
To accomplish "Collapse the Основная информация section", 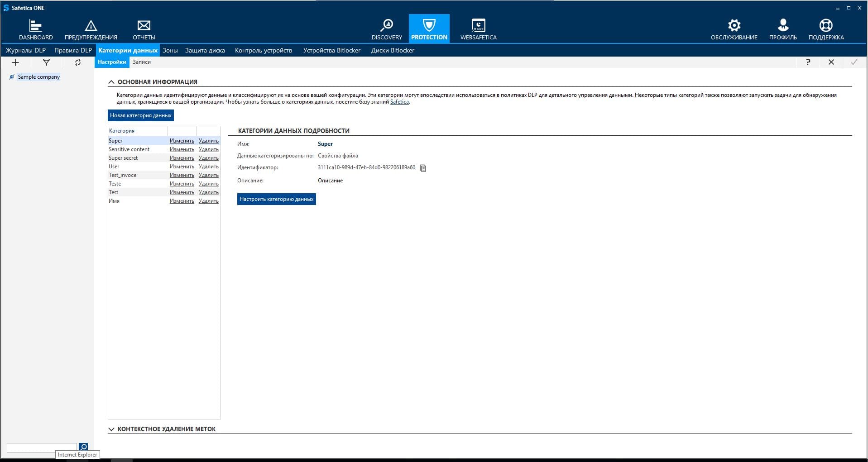I will (111, 82).
